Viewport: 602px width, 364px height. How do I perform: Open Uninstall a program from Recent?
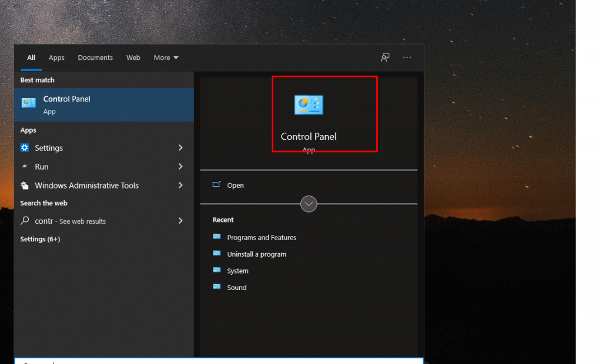[256, 254]
